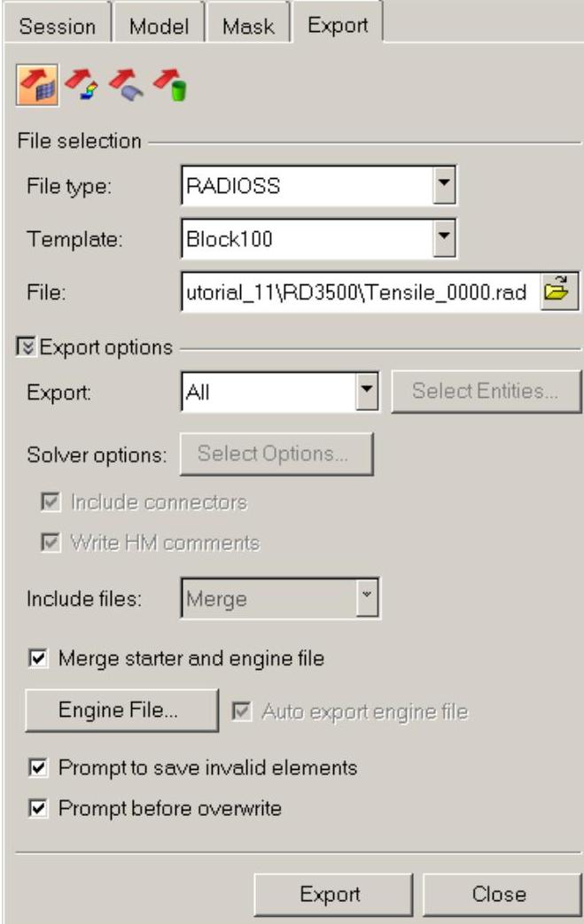Go to the Mask tab

(x=250, y=27)
